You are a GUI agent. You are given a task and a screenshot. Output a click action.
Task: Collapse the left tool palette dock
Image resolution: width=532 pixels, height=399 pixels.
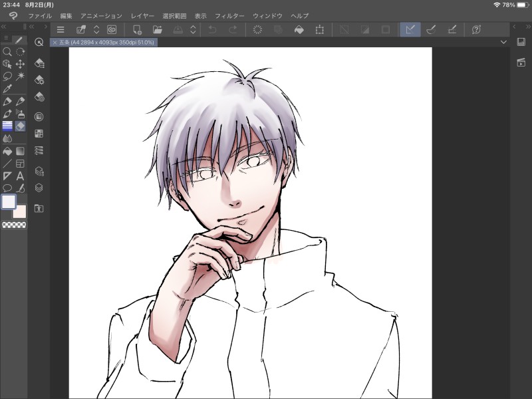[3, 27]
